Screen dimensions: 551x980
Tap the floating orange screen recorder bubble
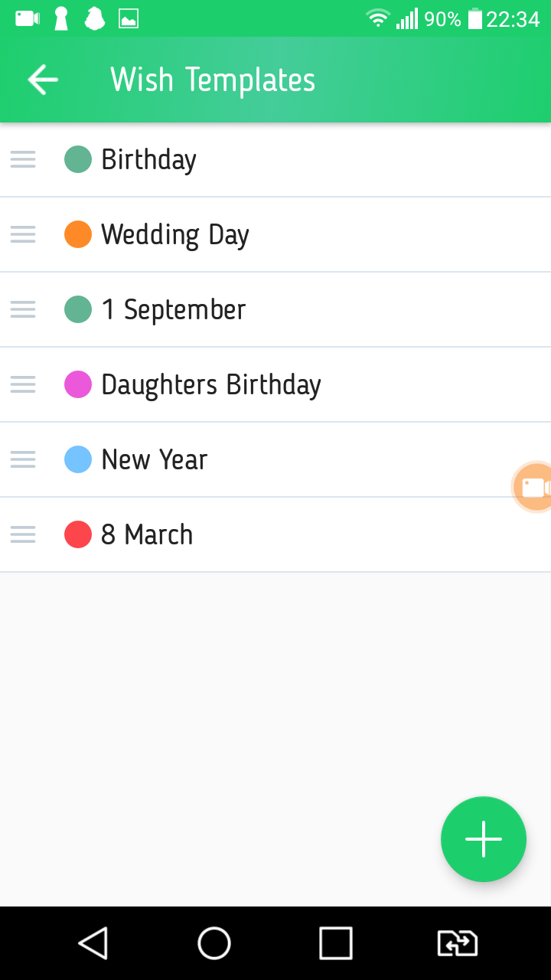click(533, 487)
